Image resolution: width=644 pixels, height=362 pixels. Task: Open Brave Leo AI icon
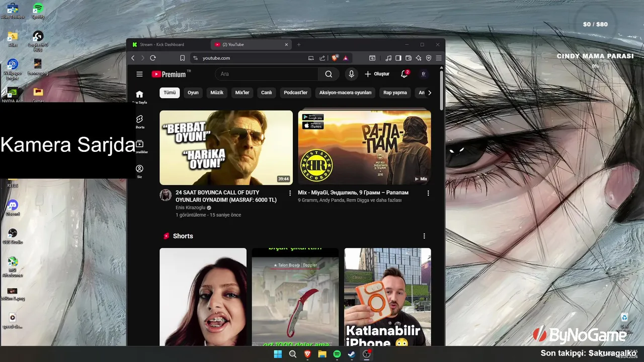pos(419,58)
